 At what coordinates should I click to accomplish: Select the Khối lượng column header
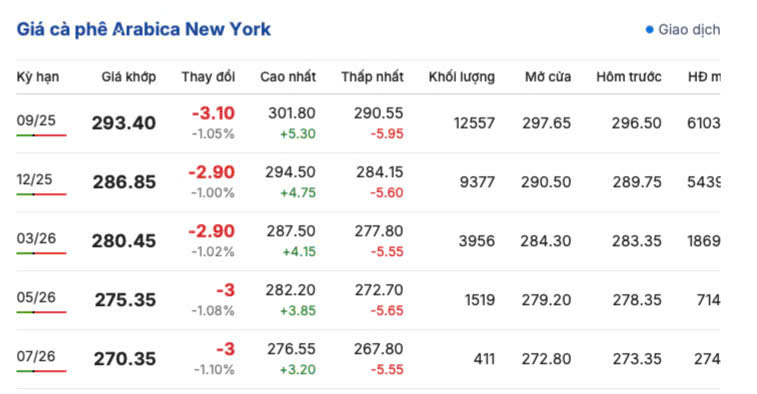click(x=462, y=77)
